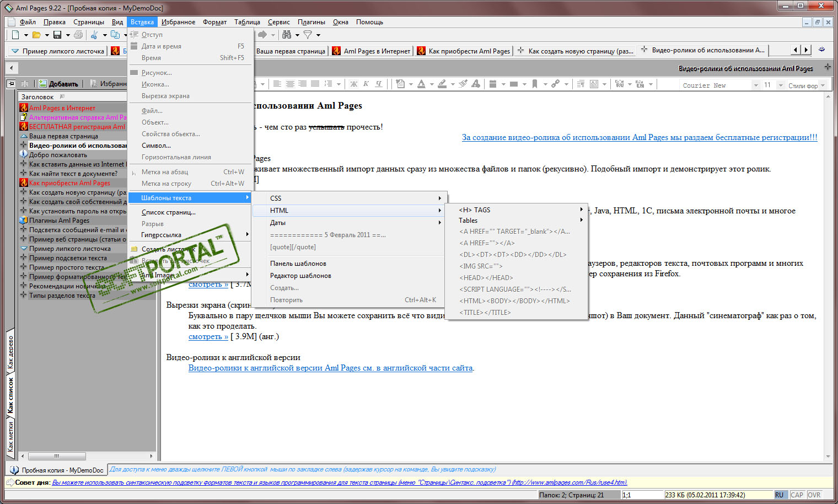838x504 pixels.
Task: Select Редактор шаблонов menu item
Action: click(348, 276)
